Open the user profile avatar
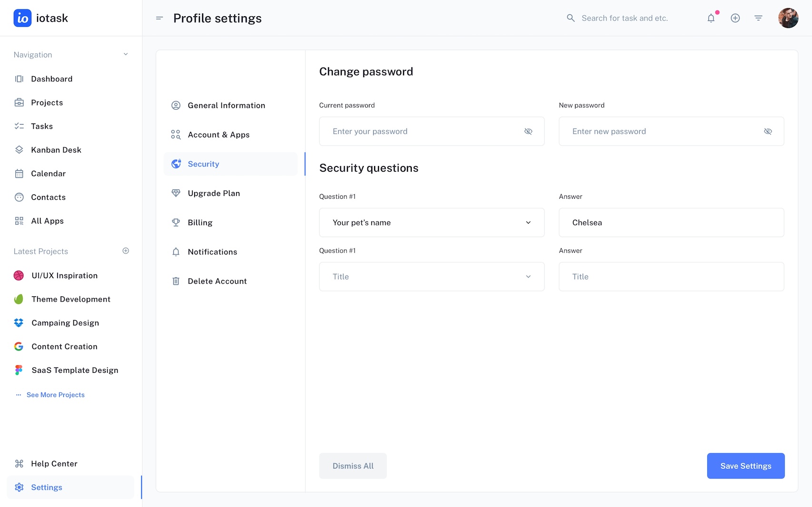812x507 pixels. coord(788,18)
